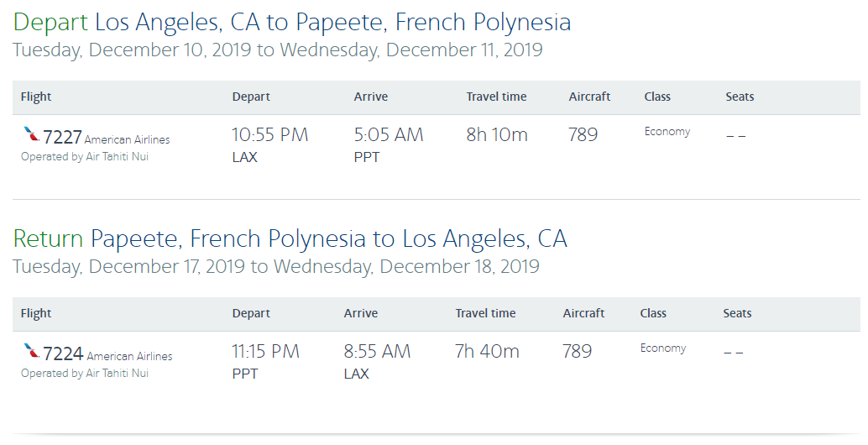Open flight number 7227 details
Screen dimensions: 868x445
63,136
